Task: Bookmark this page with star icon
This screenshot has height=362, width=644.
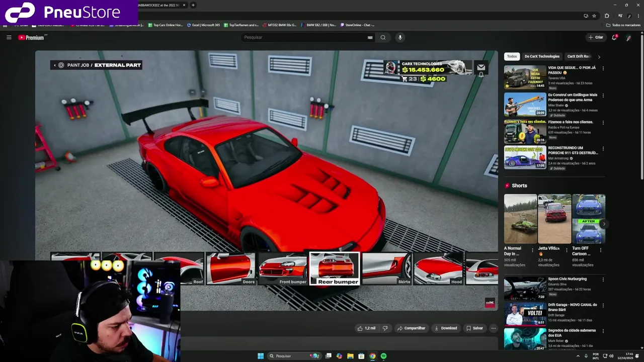Action: (594, 16)
